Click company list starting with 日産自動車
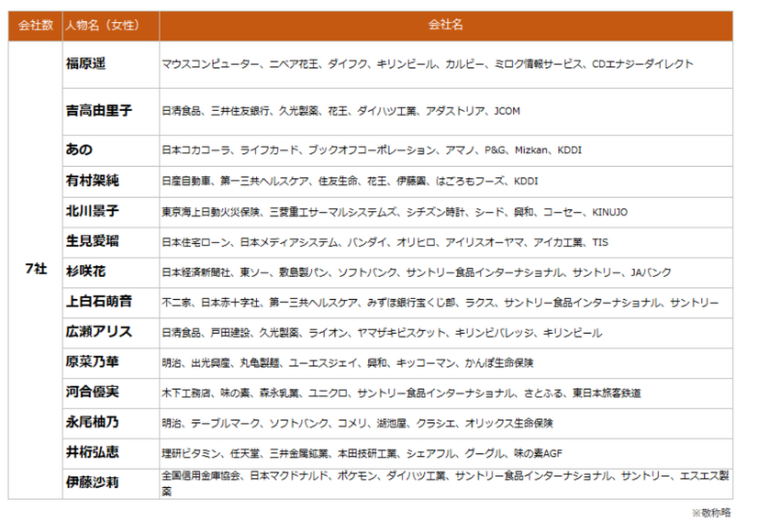758x532 pixels. coord(350,181)
